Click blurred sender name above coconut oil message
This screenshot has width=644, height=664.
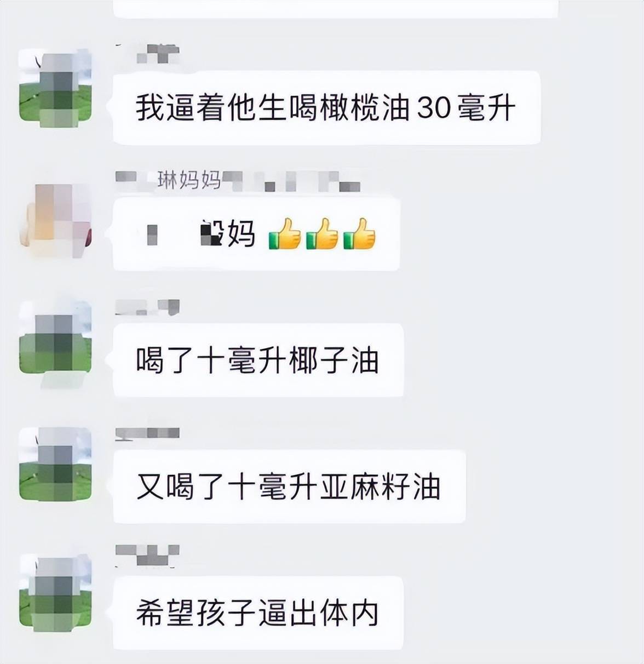147,307
